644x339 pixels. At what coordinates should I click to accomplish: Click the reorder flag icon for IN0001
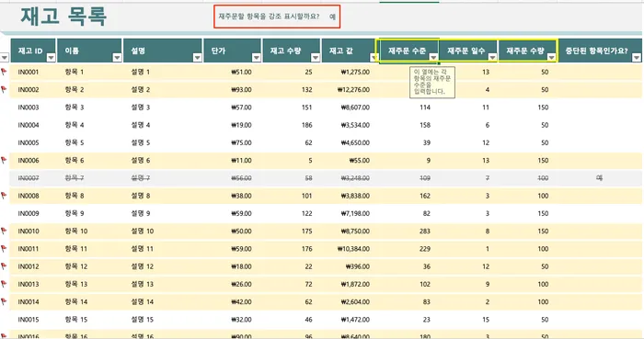pos(4,72)
